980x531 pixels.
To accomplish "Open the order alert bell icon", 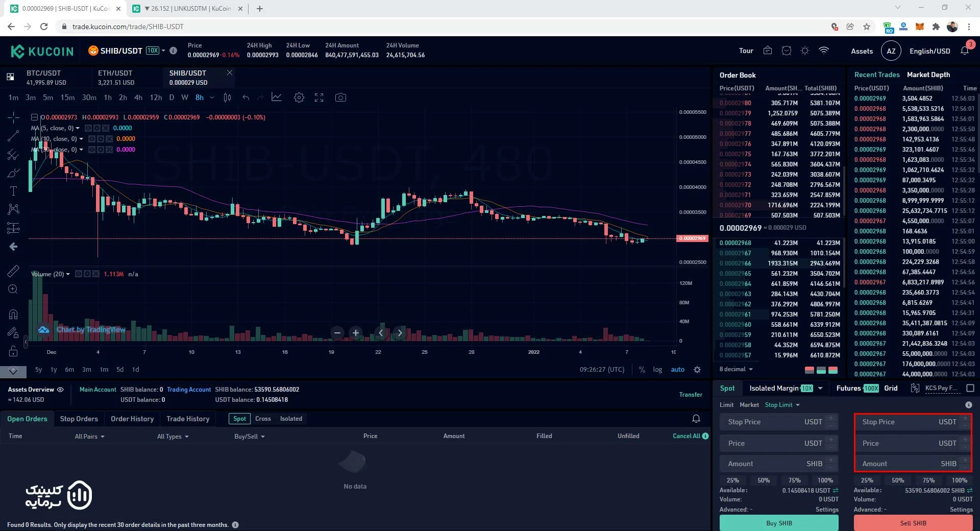I will pyautogui.click(x=696, y=419).
